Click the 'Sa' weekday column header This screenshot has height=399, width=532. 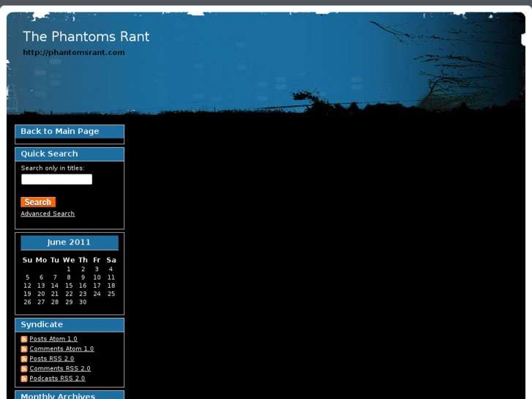click(x=111, y=260)
